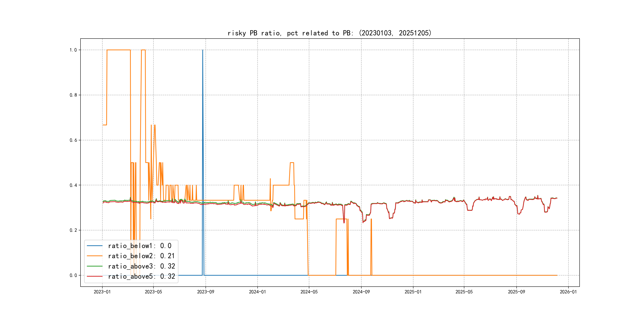This screenshot has width=644, height=322.
Task: Click the red ratio_above5 legend line sample
Action: (x=94, y=276)
